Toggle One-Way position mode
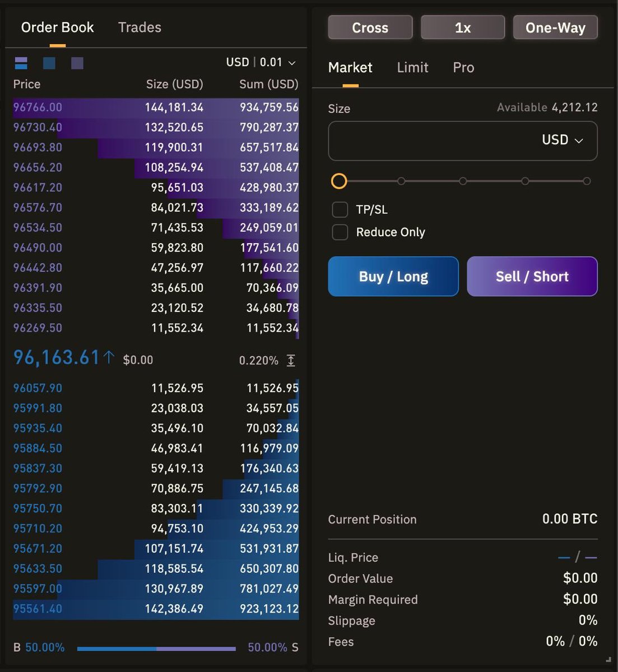 555,27
